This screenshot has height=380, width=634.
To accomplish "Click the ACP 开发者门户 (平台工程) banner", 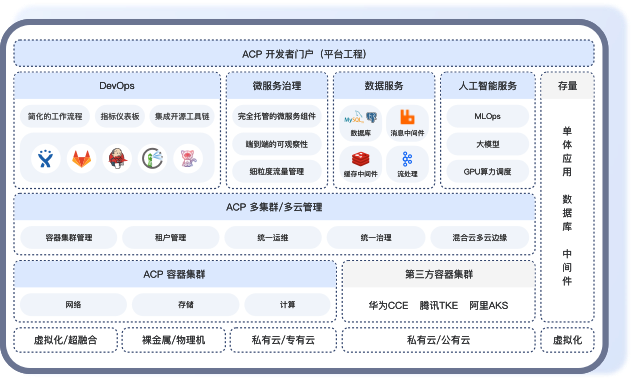I will [x=304, y=54].
